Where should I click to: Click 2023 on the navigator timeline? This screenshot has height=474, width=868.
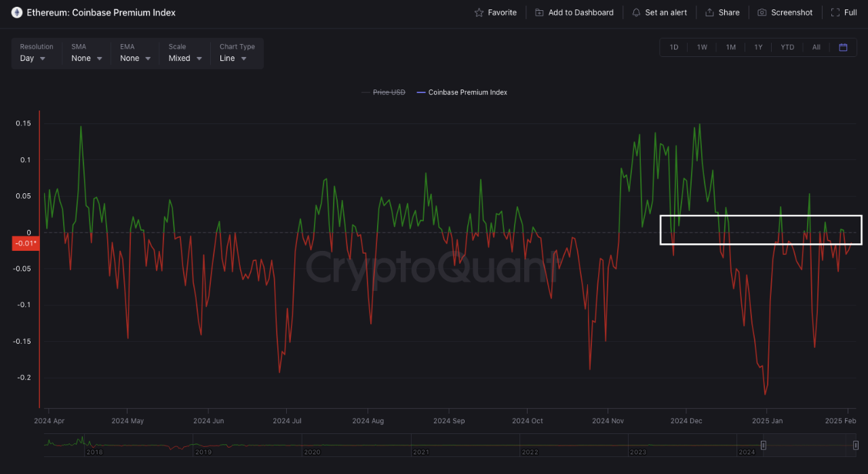point(637,452)
